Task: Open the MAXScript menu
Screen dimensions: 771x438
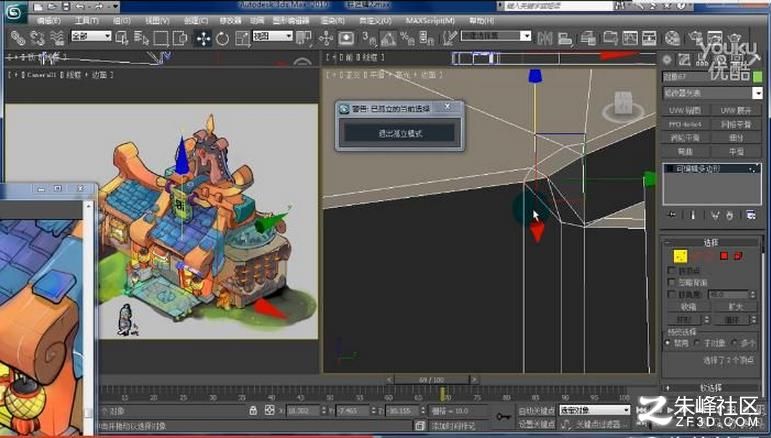Action: point(430,21)
